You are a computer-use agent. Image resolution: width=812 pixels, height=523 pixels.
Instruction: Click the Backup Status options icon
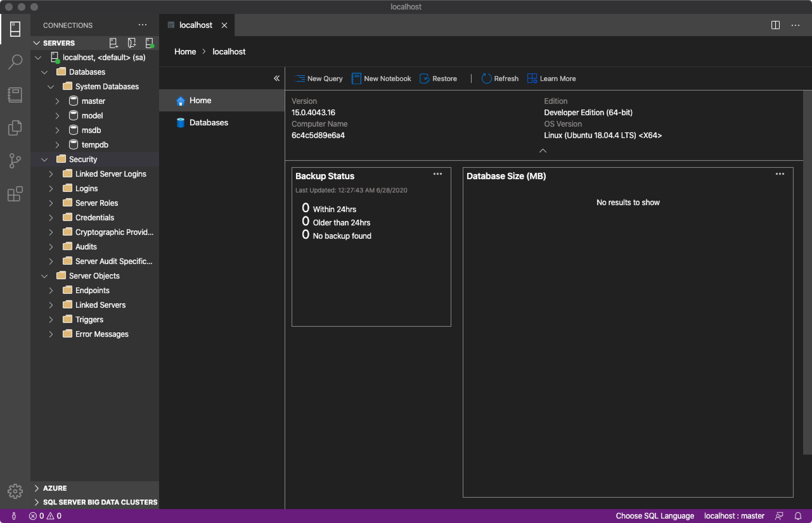[x=438, y=174]
